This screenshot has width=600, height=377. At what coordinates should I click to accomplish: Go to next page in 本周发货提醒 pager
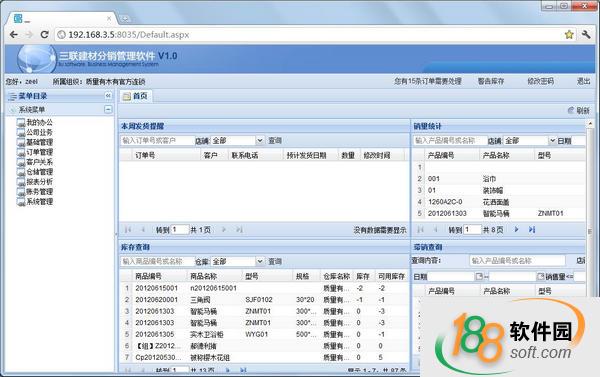224,230
